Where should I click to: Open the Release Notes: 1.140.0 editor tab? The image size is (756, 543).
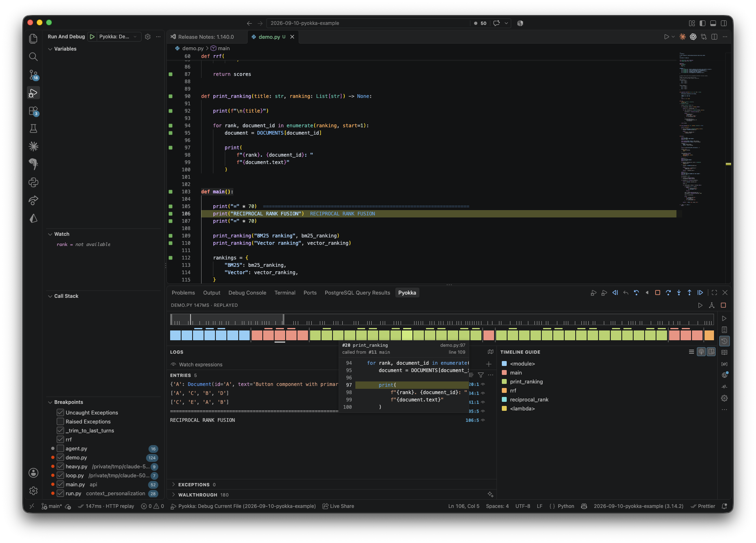(206, 37)
